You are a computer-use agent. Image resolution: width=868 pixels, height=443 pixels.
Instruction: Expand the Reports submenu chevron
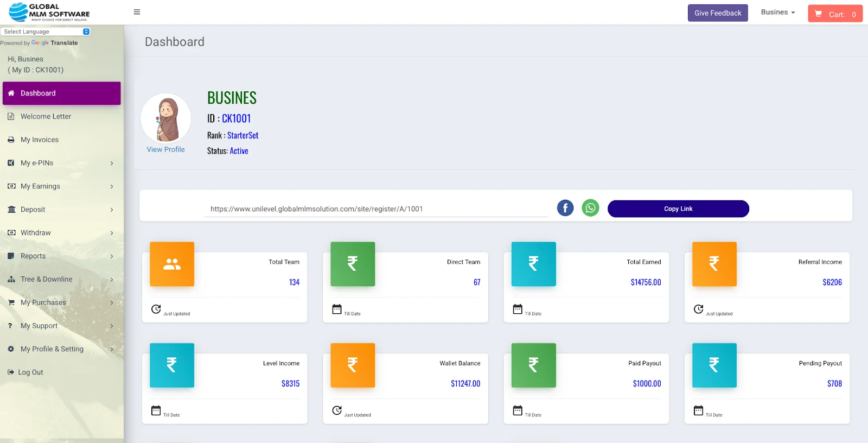[112, 256]
